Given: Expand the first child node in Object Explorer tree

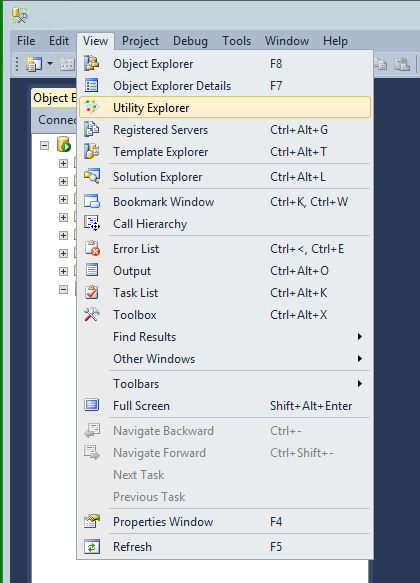Looking at the screenshot, I should (64, 164).
